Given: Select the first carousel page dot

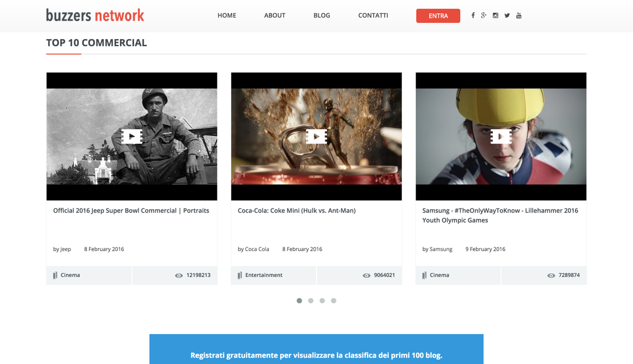Looking at the screenshot, I should 299,301.
